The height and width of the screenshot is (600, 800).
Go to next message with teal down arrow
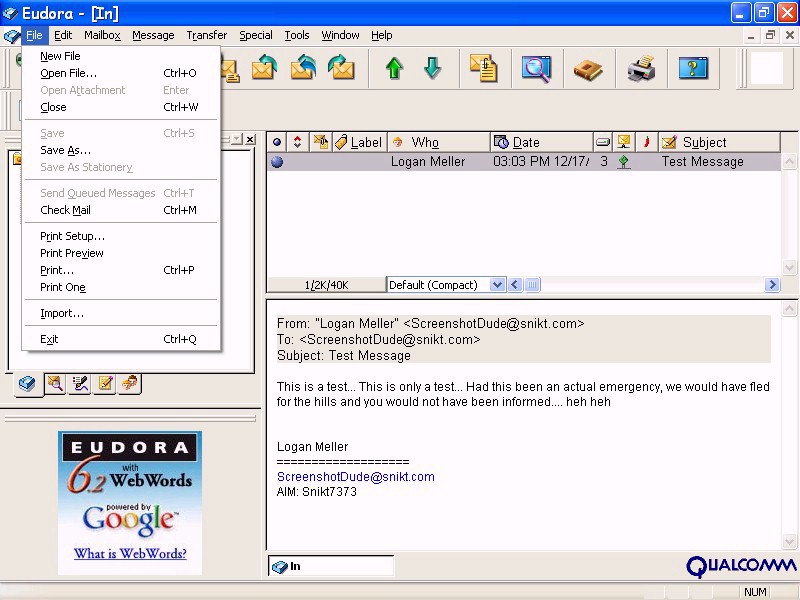(x=433, y=68)
